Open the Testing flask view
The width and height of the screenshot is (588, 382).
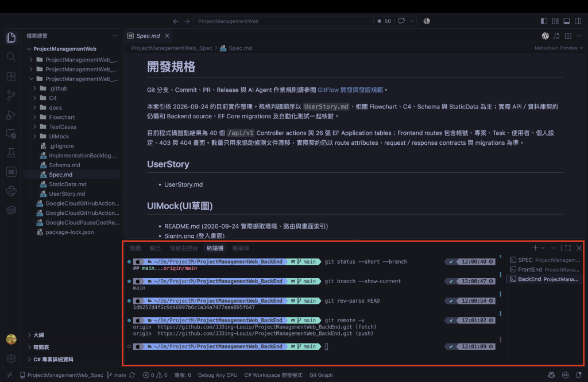point(11,153)
